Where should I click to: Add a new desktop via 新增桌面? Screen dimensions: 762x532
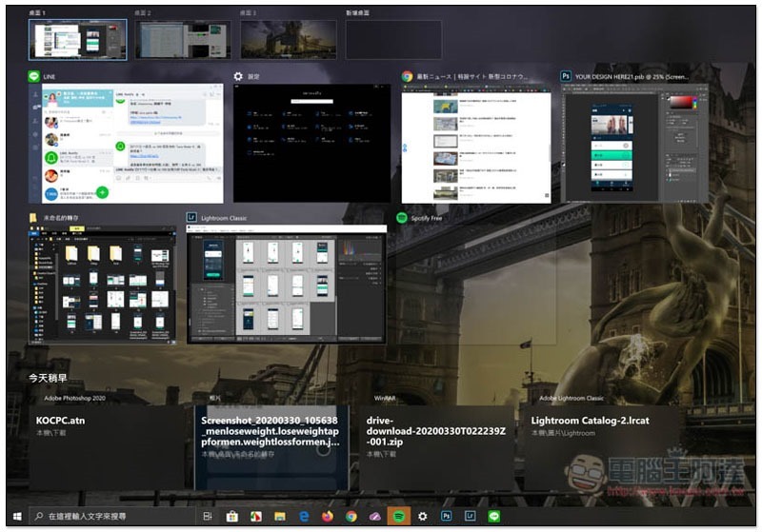[x=393, y=40]
